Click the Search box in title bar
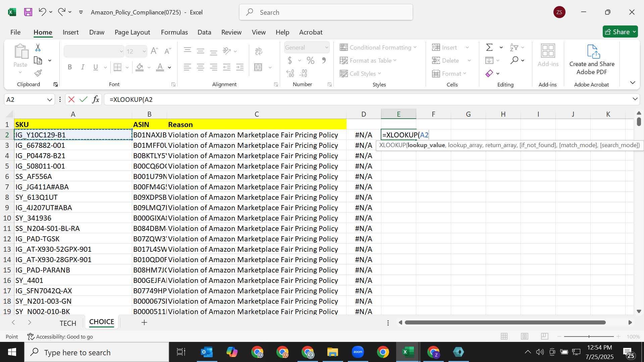The height and width of the screenshot is (362, 644). pyautogui.click(x=326, y=12)
